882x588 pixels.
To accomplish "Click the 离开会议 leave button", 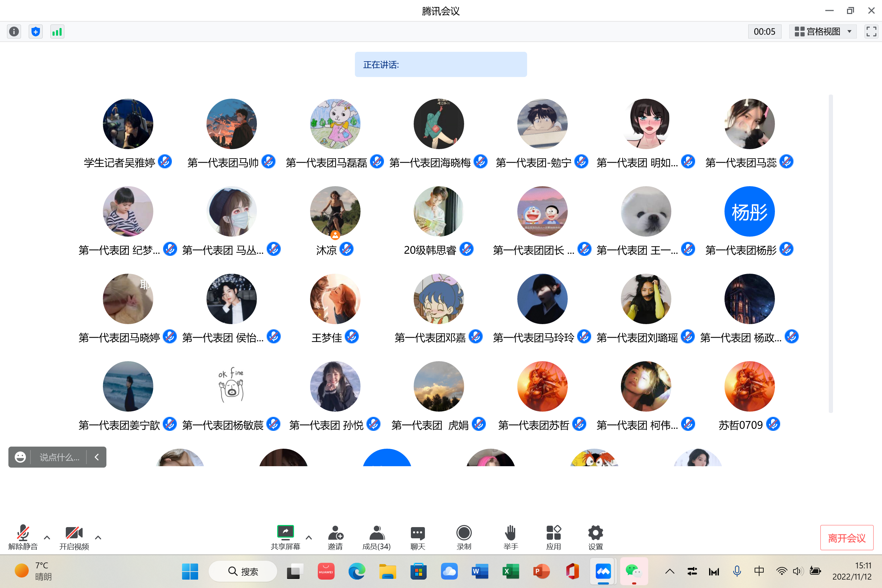I will (x=847, y=537).
